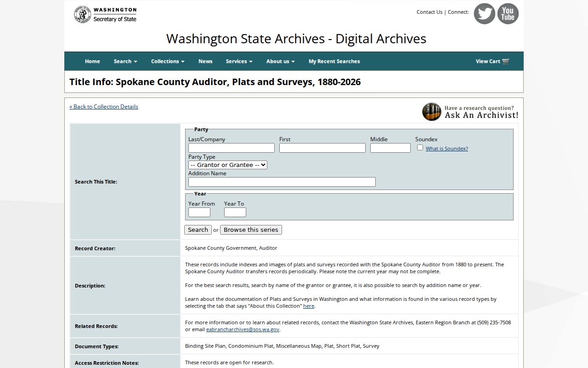The image size is (588, 368).
Task: Open the YouTube icon link
Action: coord(508,14)
